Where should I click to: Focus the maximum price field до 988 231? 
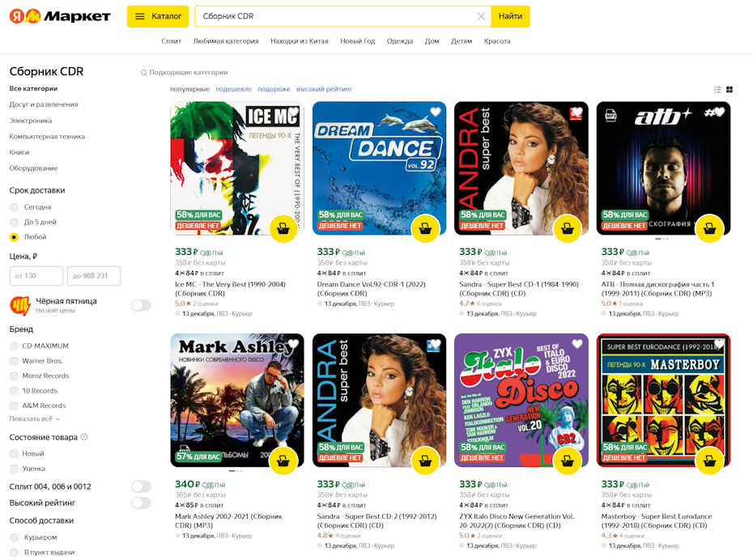click(94, 276)
